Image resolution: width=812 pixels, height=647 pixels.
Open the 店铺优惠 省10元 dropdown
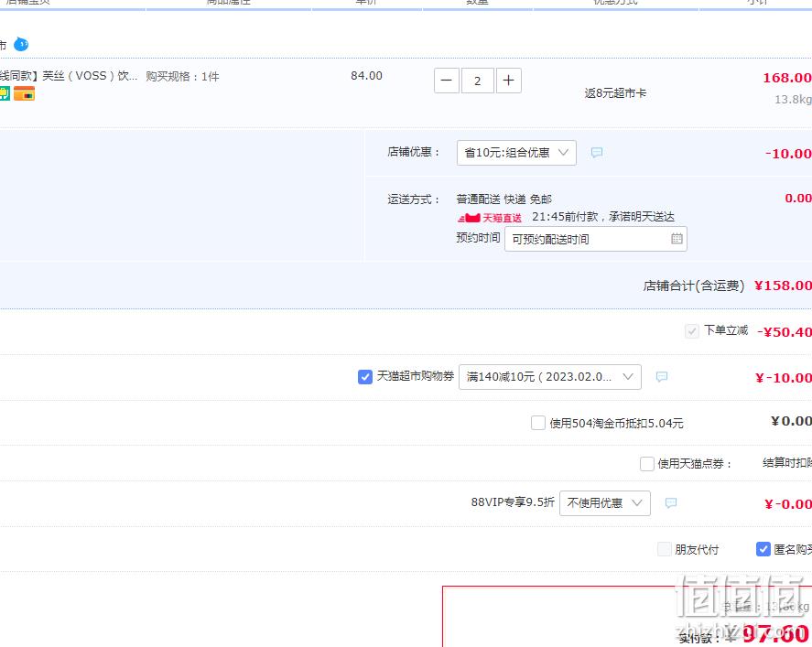516,153
